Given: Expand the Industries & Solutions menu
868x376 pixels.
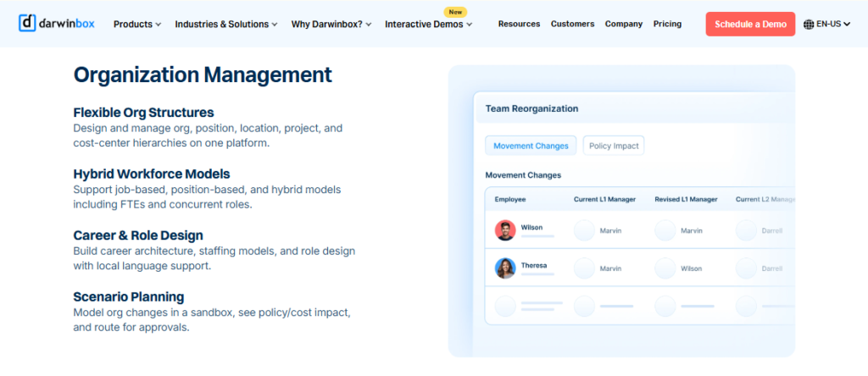Looking at the screenshot, I should point(226,25).
